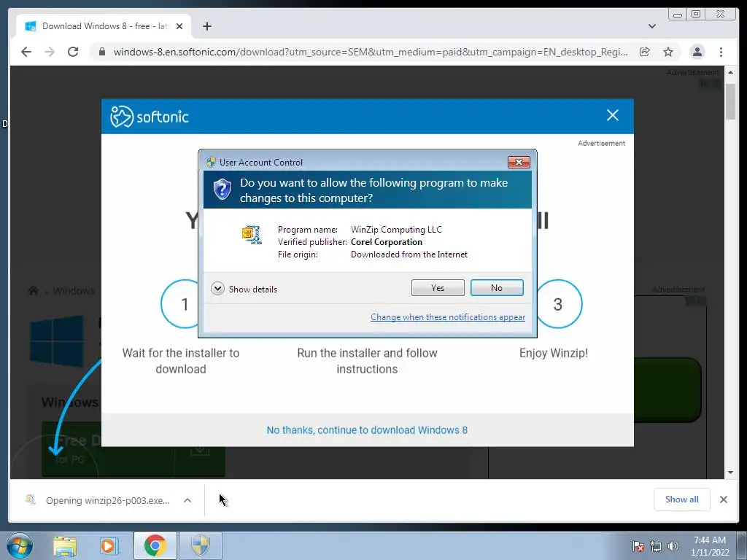This screenshot has width=747, height=560.
Task: Open Chrome three-dot menu
Action: click(721, 52)
